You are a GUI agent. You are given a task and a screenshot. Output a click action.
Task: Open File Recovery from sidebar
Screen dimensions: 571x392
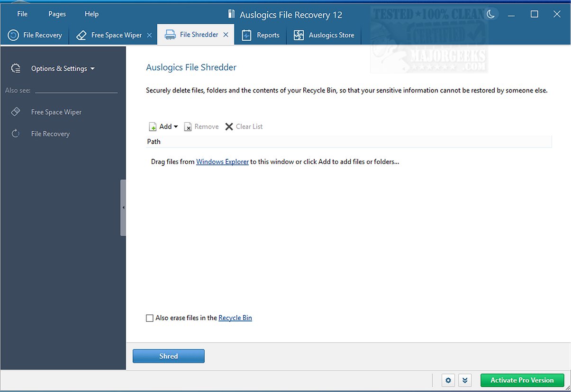point(50,134)
